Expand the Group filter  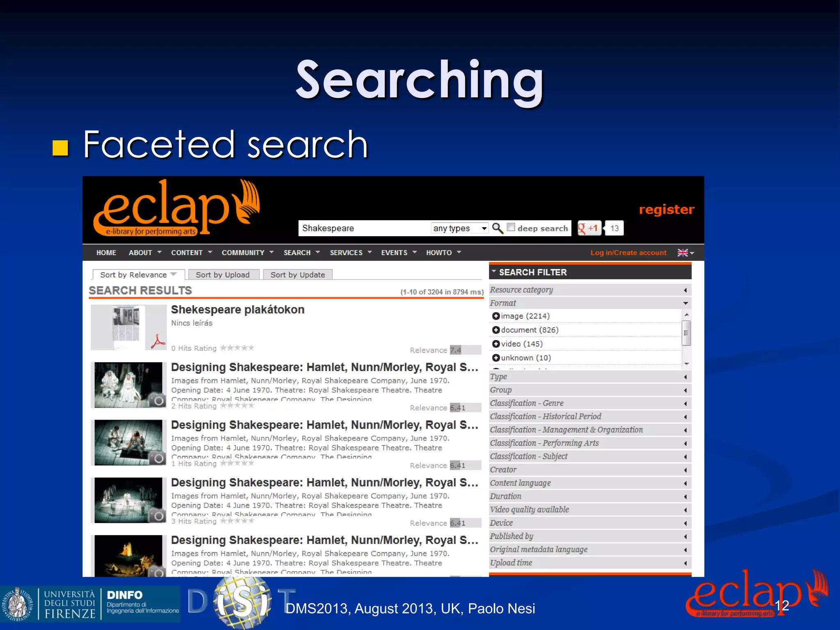590,390
